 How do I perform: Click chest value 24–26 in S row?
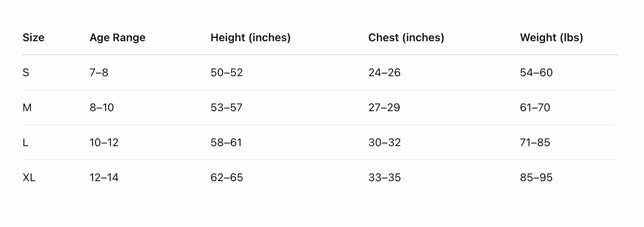point(384,73)
